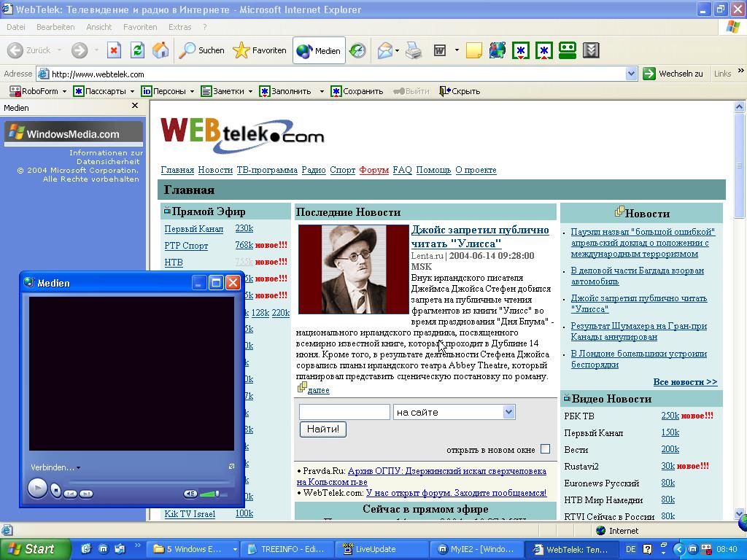Viewport: 747px width, 560px height.
Task: Click the James Joyce news photo
Action: (x=354, y=269)
